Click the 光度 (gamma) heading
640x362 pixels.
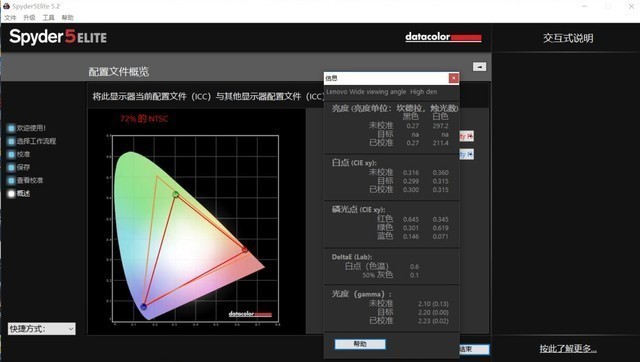(x=362, y=294)
